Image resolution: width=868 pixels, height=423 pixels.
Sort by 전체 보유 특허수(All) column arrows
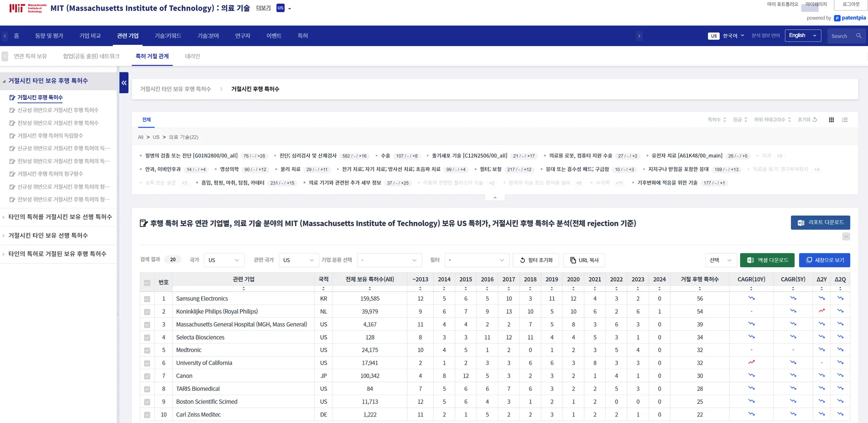click(x=370, y=288)
